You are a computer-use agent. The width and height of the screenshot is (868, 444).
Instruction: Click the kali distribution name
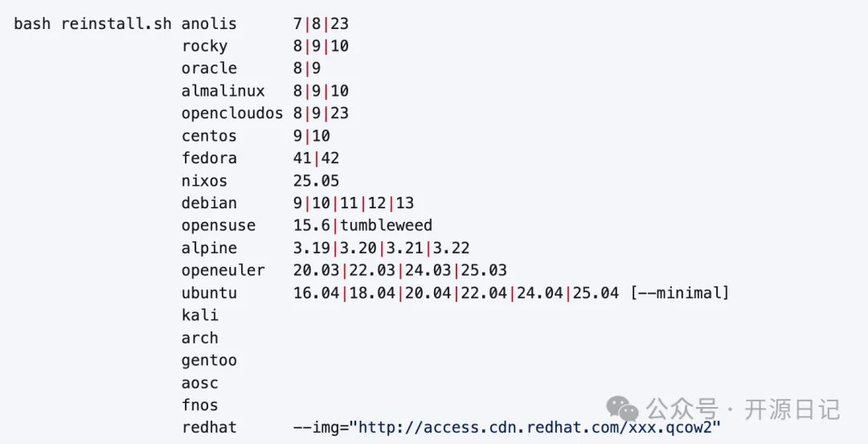(x=199, y=315)
